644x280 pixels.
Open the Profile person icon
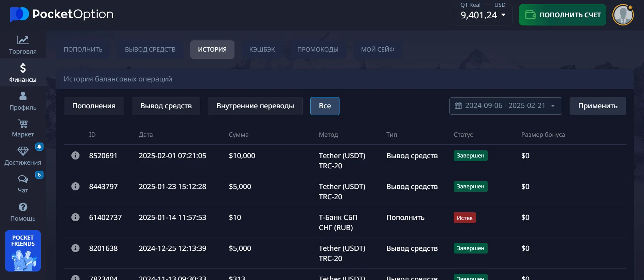pos(23,96)
